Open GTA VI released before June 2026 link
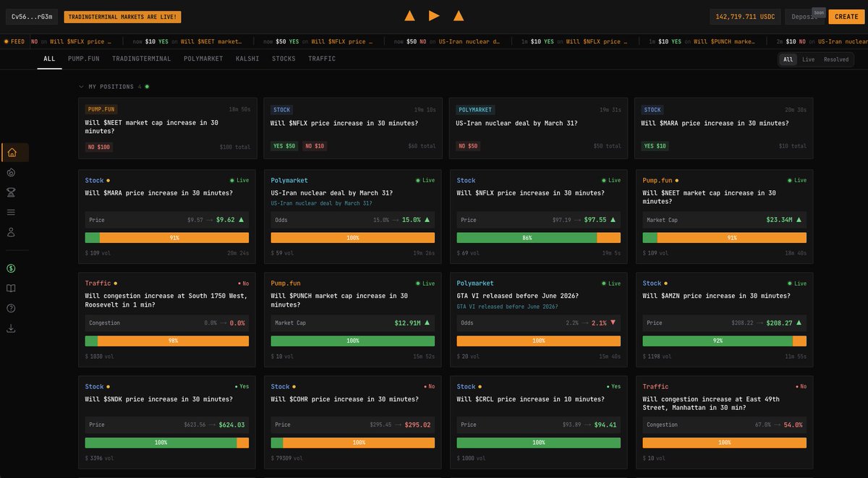Image resolution: width=868 pixels, height=478 pixels. (507, 307)
